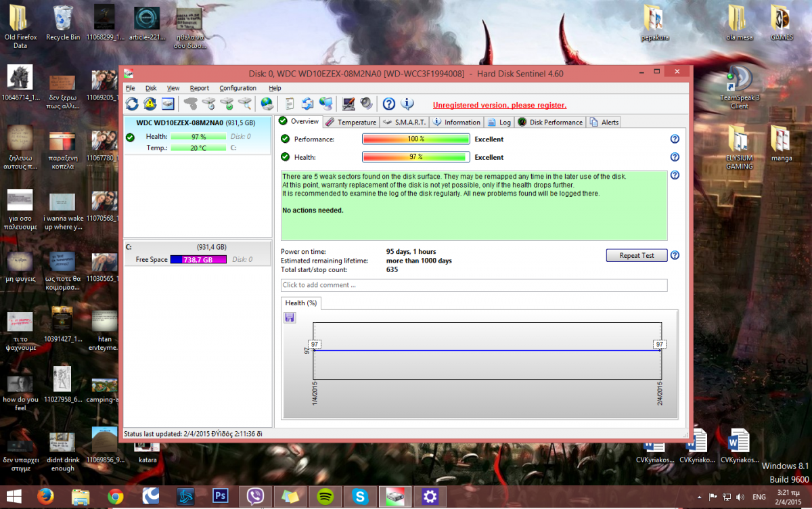Click the Unregistered version, please register link

[499, 105]
